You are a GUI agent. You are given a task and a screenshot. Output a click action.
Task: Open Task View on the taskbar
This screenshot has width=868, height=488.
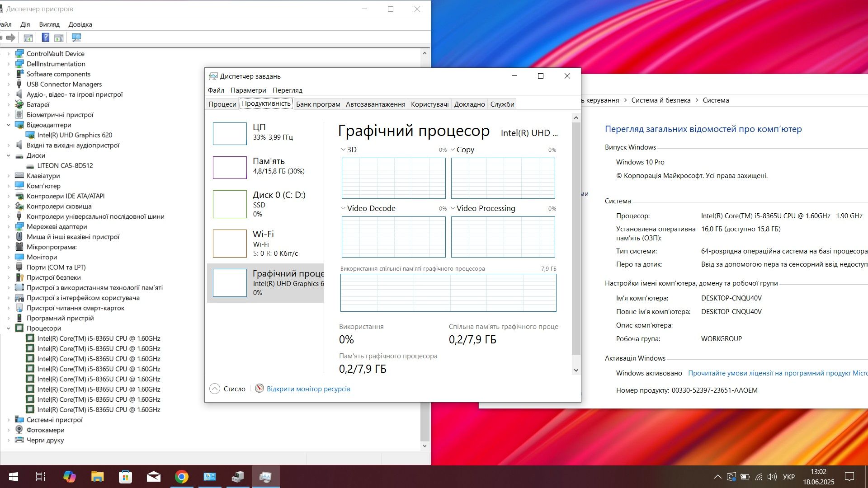(41, 477)
